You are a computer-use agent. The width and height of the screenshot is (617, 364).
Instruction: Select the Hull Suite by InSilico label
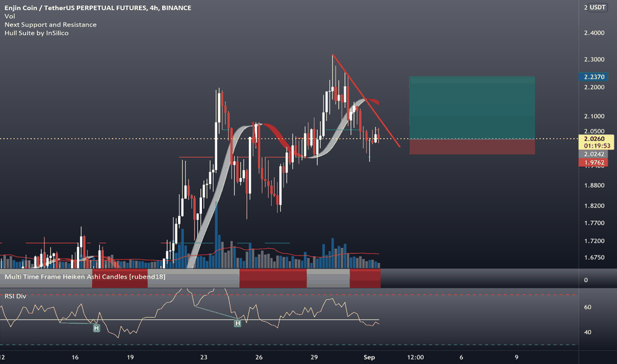(36, 33)
